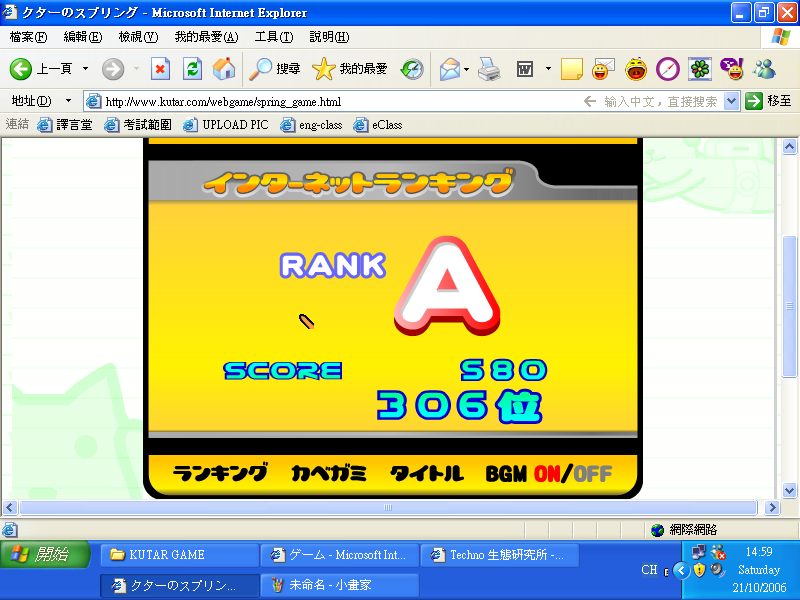
Task: Open 檢視(V) menu
Action: click(x=138, y=37)
